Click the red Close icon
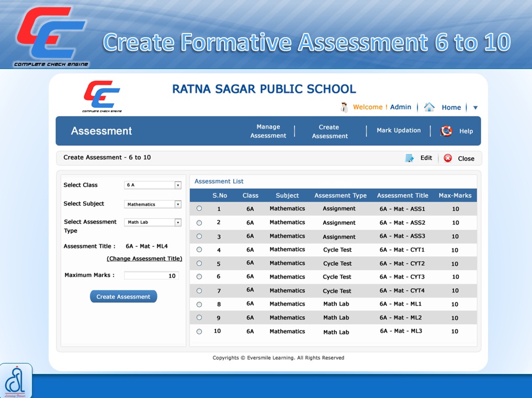532x398 pixels. pyautogui.click(x=448, y=158)
